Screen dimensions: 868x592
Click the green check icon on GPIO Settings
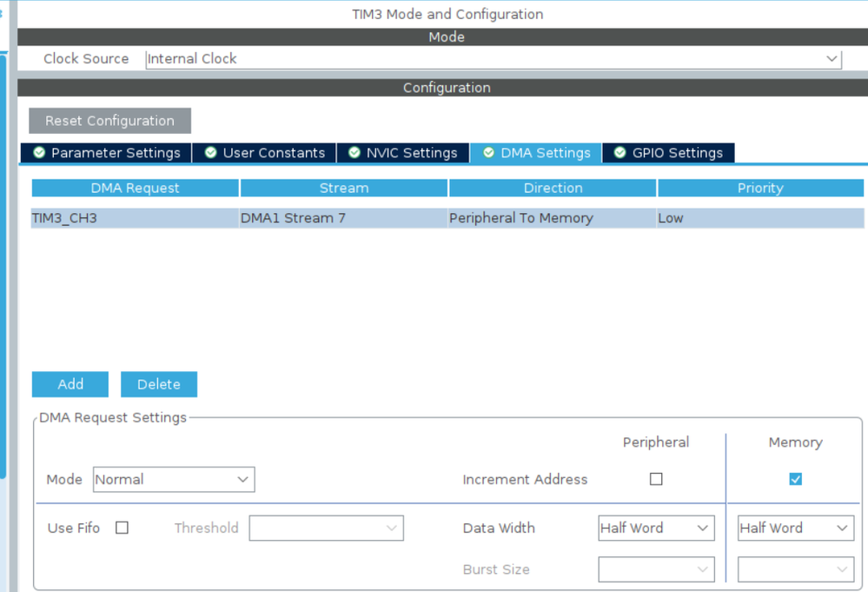coord(620,152)
